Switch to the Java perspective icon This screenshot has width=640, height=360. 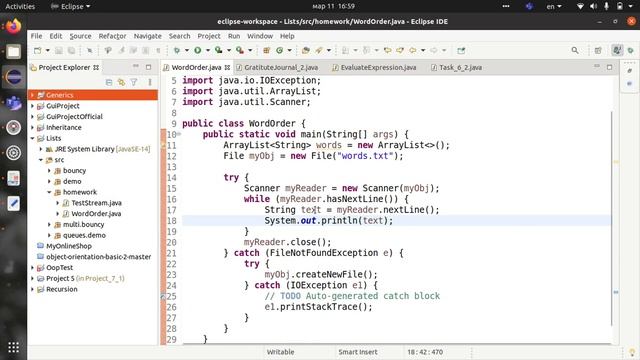[617, 50]
